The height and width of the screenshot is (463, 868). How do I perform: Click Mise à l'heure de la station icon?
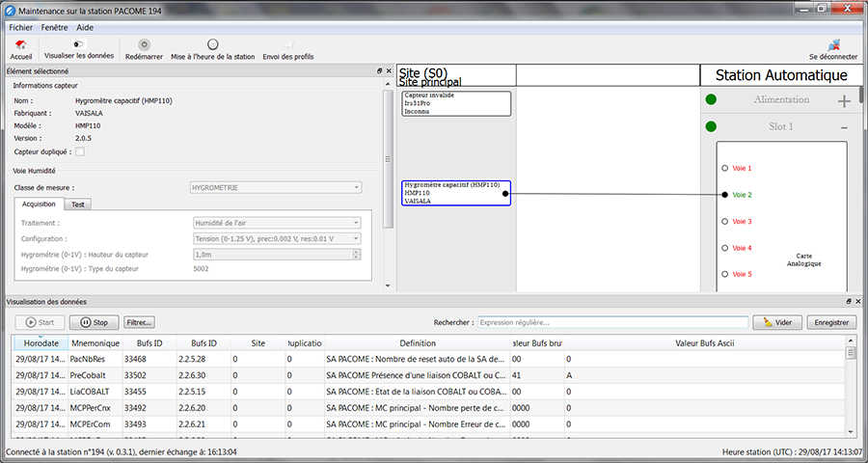coord(212,44)
